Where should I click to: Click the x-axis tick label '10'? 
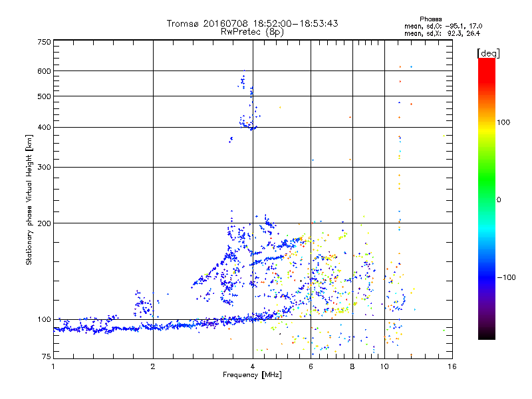click(384, 366)
